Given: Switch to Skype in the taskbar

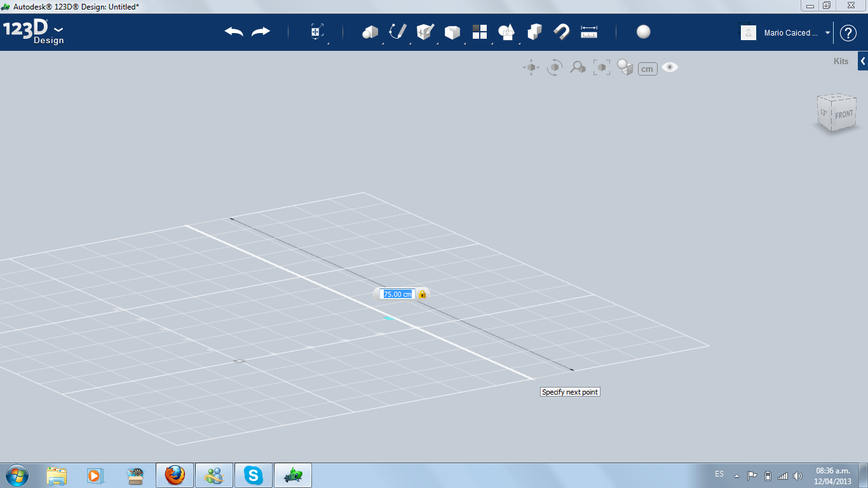Looking at the screenshot, I should click(x=254, y=475).
